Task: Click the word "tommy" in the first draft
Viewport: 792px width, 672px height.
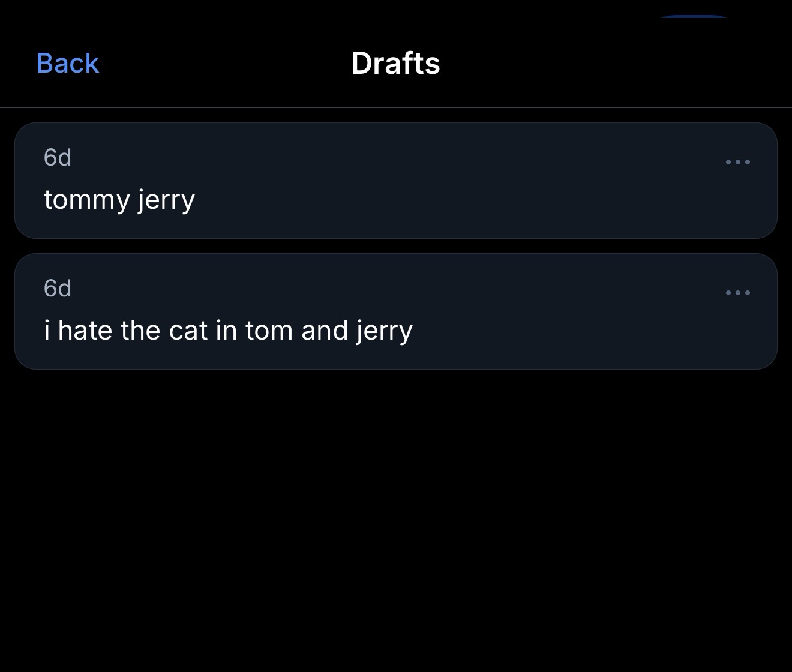Action: click(x=86, y=200)
